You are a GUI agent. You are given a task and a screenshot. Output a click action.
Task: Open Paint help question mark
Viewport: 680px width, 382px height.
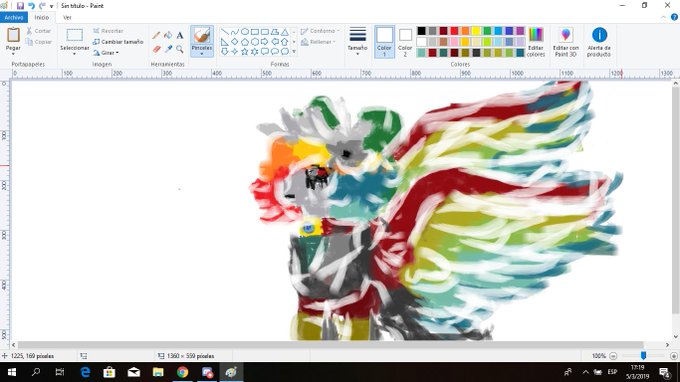(674, 17)
